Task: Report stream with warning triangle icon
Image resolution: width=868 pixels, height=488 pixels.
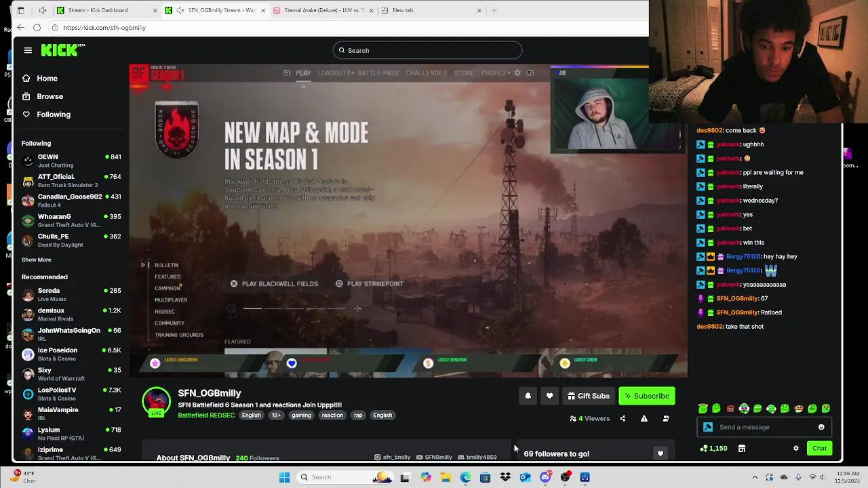Action: click(644, 418)
